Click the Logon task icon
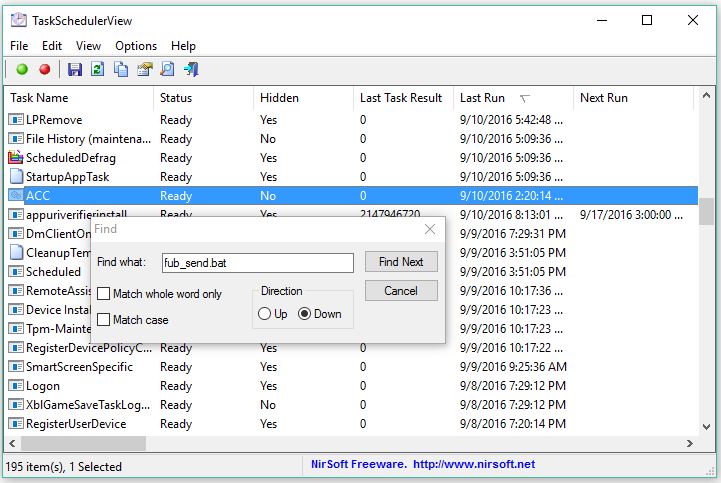The width and height of the screenshot is (721, 483). click(x=16, y=385)
